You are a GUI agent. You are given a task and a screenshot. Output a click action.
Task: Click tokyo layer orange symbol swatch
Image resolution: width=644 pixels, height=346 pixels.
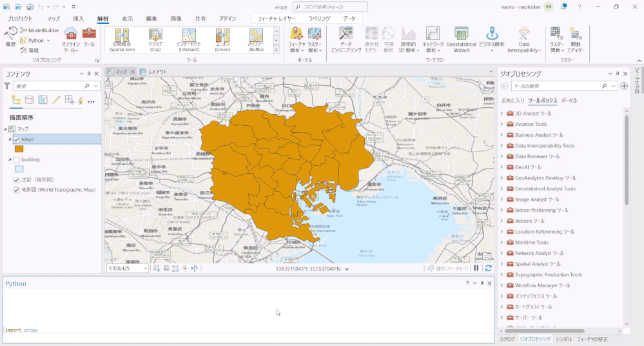[19, 149]
